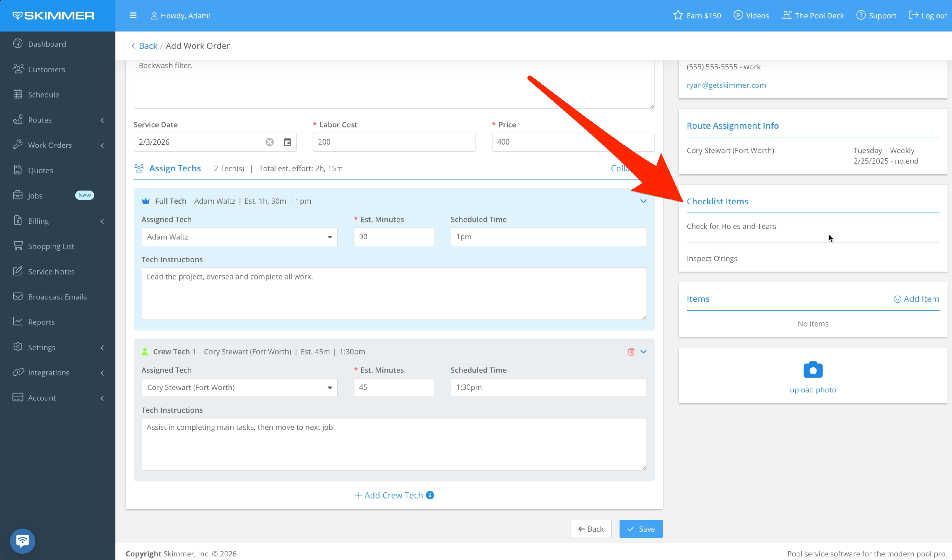Delete Crew Tech 1 with trash icon

(631, 352)
